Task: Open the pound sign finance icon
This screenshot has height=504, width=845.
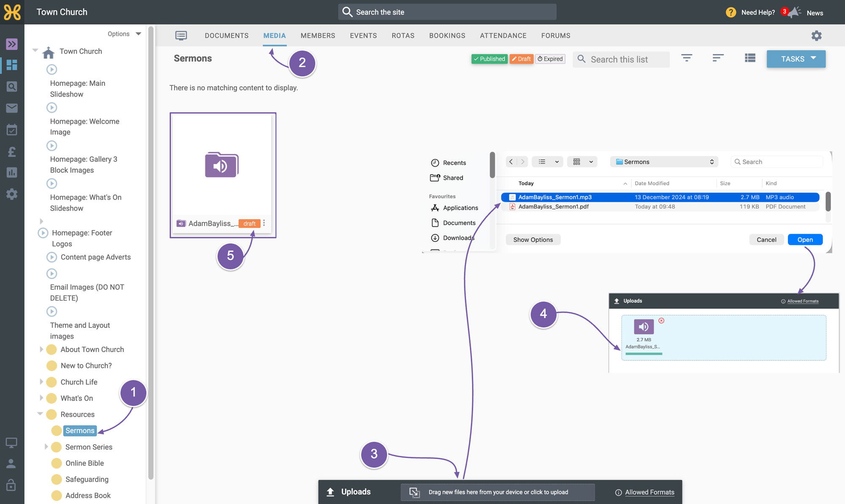Action: (x=12, y=151)
